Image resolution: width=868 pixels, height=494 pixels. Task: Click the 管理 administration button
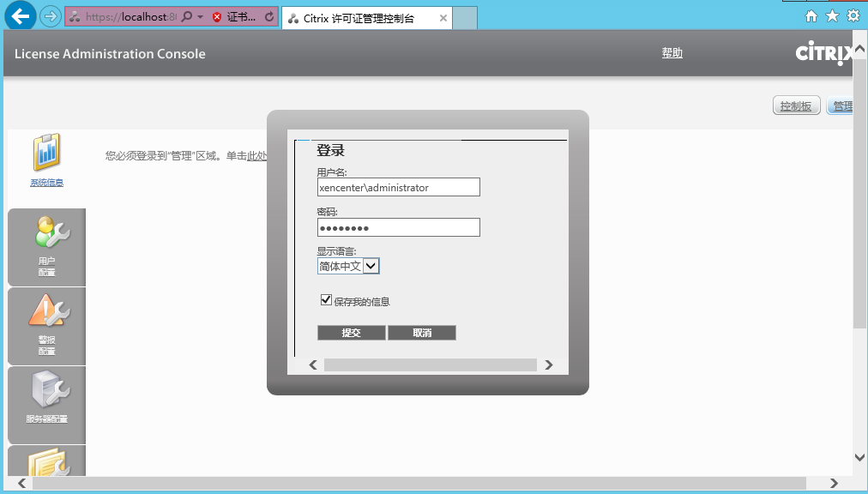[841, 105]
